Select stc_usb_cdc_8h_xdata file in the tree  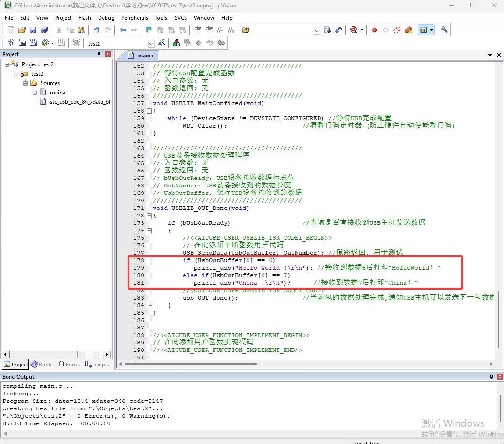point(80,102)
